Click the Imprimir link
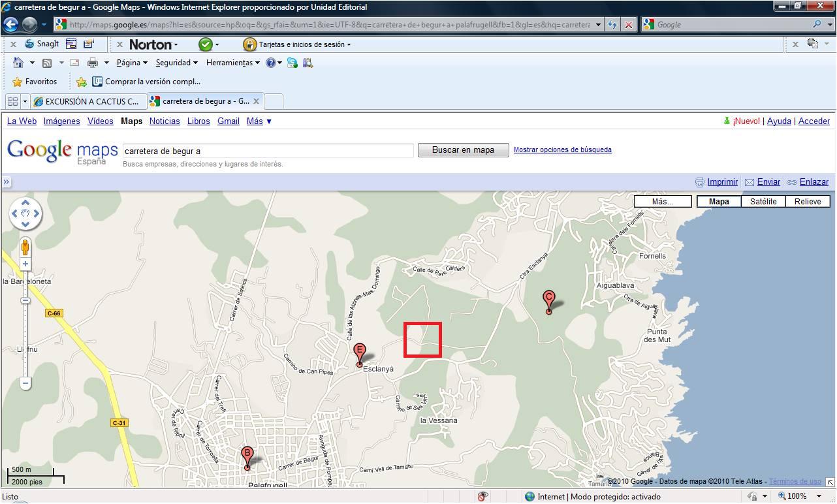The width and height of the screenshot is (837, 504). 722,182
